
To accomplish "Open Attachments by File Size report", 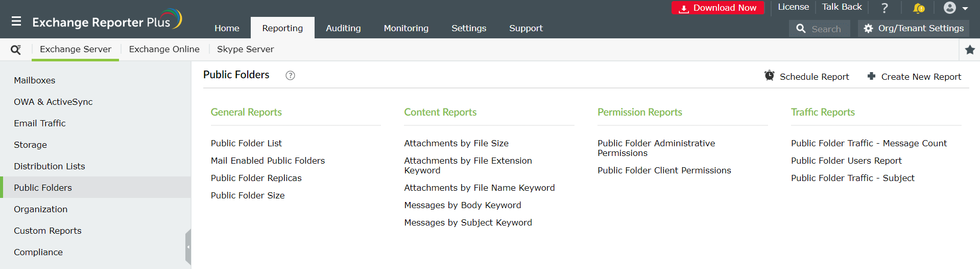I will tap(456, 143).
